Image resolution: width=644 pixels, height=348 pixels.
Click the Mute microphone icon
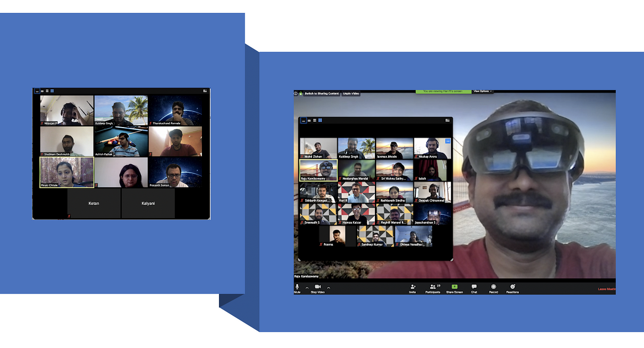[x=297, y=287]
